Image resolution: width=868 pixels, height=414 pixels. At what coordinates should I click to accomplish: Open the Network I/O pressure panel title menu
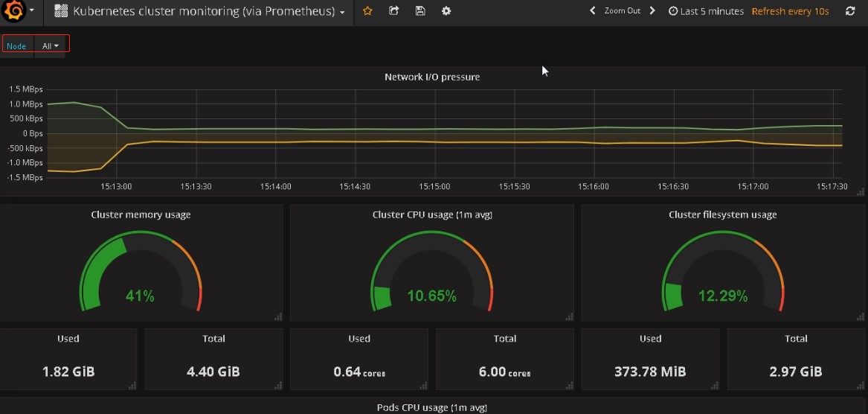[x=432, y=77]
